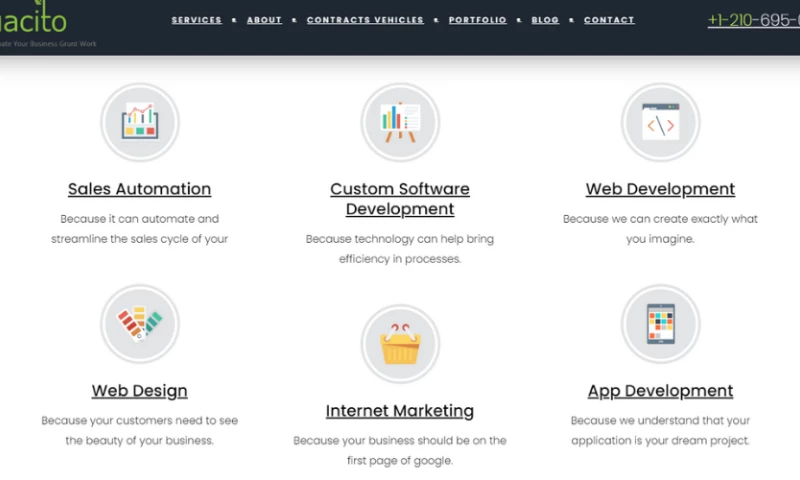800x480 pixels.
Task: Click the Internet Marketing heading link
Action: tap(400, 411)
